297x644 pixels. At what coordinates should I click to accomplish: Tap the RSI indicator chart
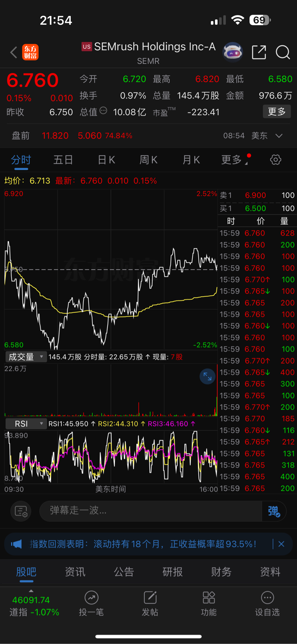[x=111, y=457]
